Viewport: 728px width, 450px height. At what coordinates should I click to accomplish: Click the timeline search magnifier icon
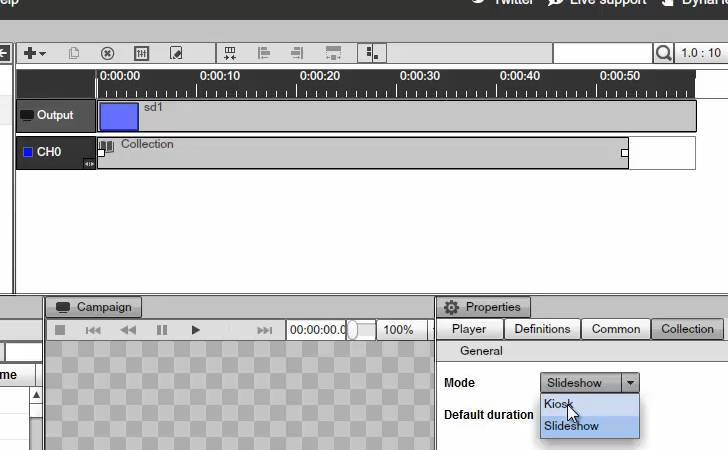coord(664,53)
